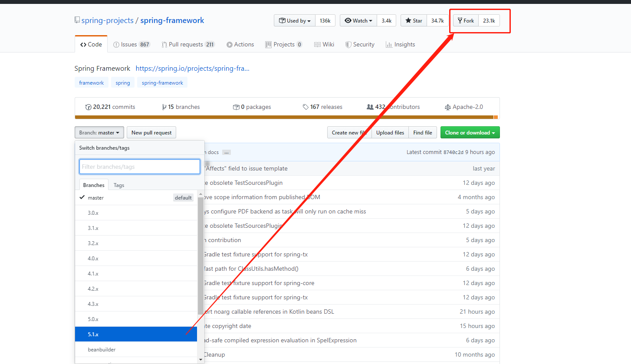631x364 pixels.
Task: Select the 4.2.x branch
Action: pos(136,289)
